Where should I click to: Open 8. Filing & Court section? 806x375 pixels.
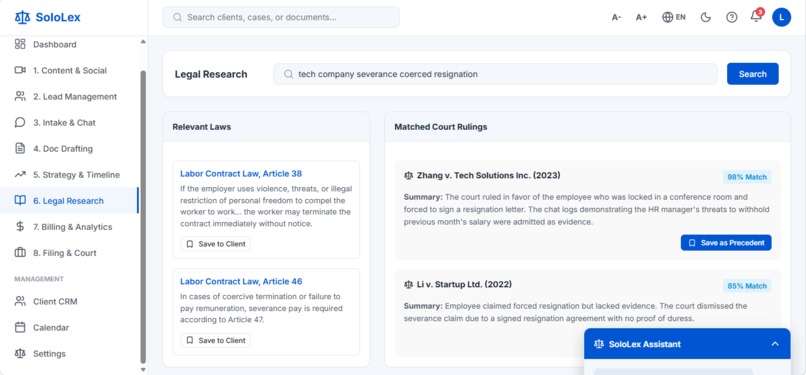point(69,253)
